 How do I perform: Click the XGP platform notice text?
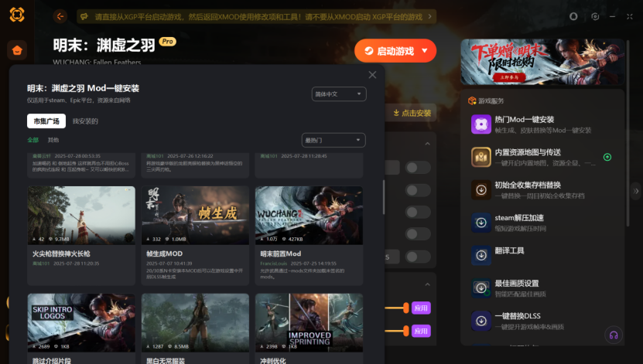pyautogui.click(x=258, y=17)
